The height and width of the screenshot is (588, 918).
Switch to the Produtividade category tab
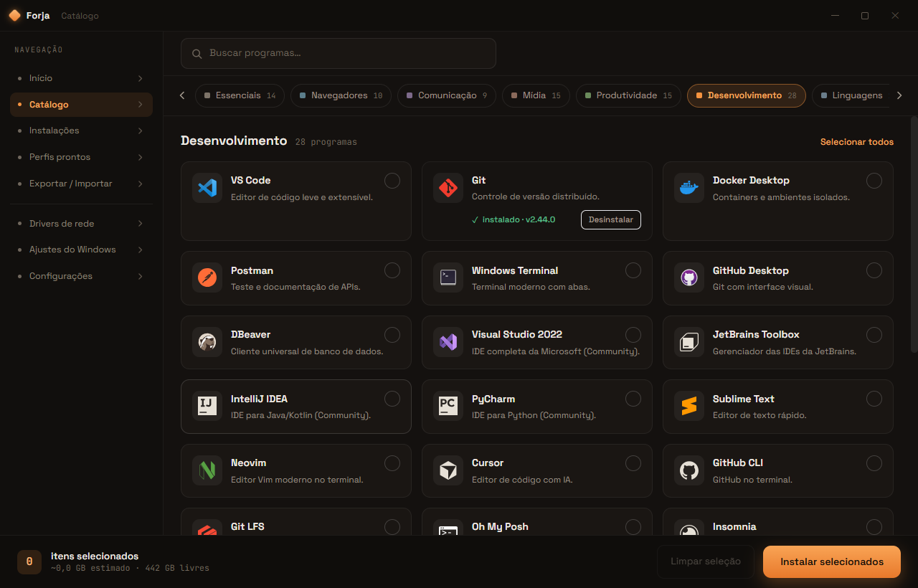628,95
